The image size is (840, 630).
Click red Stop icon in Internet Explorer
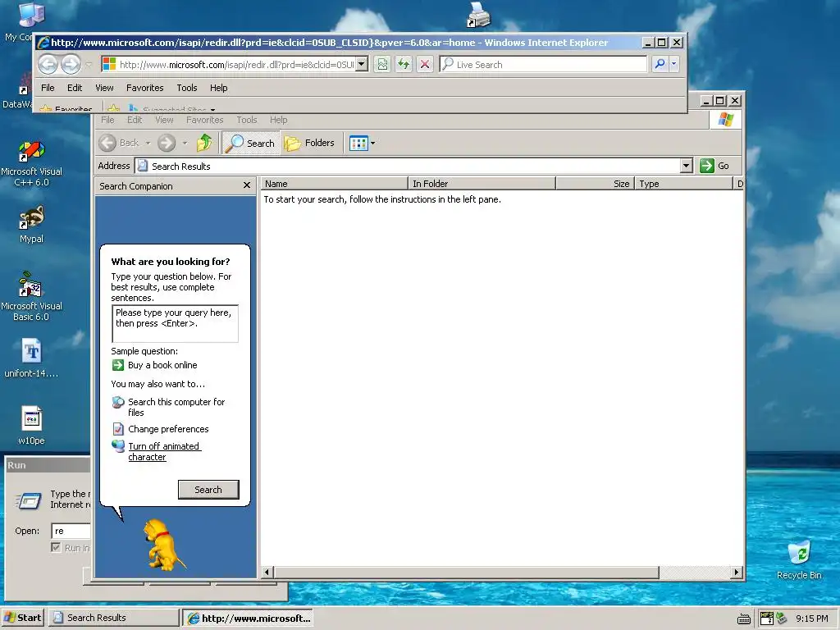click(425, 65)
